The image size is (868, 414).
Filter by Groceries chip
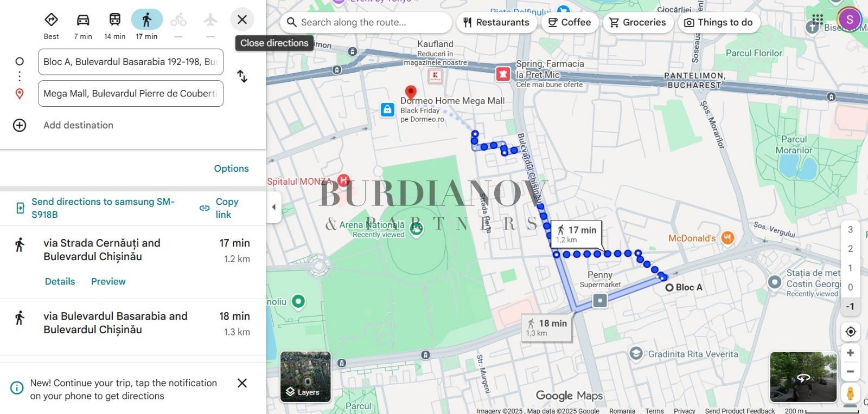[638, 22]
